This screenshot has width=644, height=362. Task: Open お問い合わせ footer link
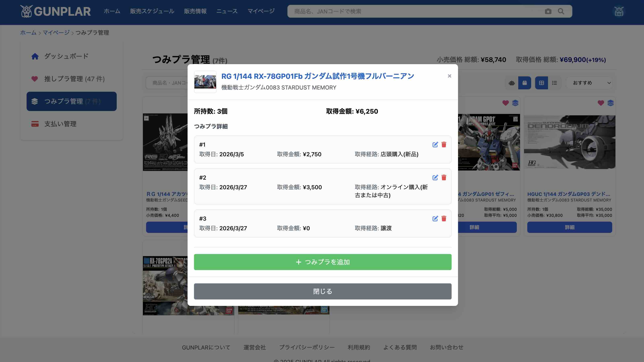[447, 348]
